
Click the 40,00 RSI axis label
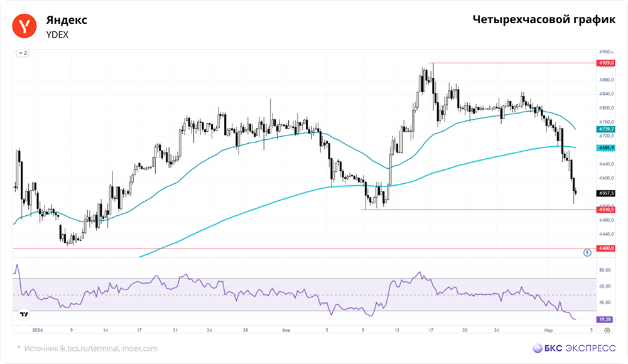pos(605,302)
